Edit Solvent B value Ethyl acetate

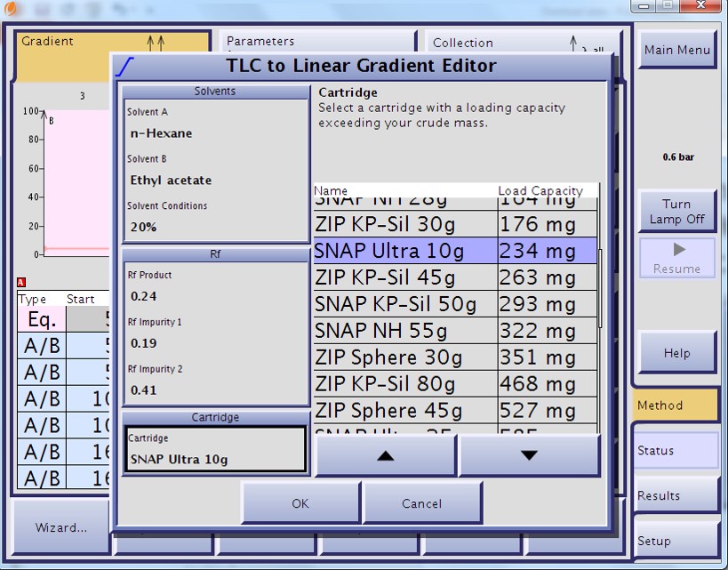[171, 181]
